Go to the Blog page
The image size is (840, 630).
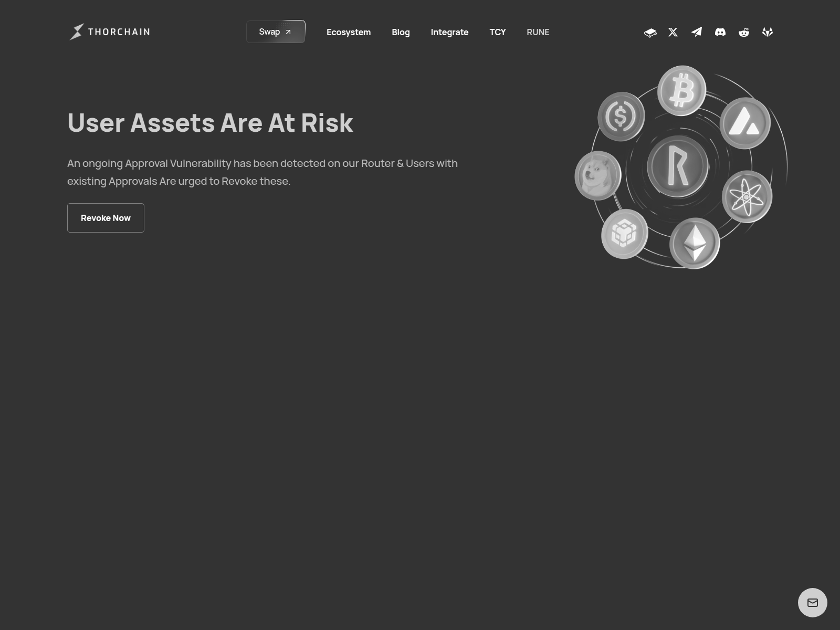pyautogui.click(x=401, y=32)
